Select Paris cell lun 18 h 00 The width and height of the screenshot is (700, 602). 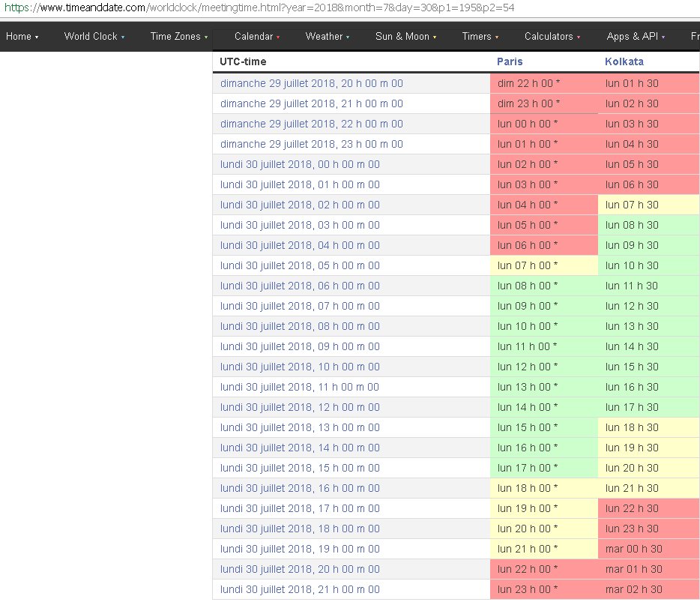pyautogui.click(x=544, y=488)
